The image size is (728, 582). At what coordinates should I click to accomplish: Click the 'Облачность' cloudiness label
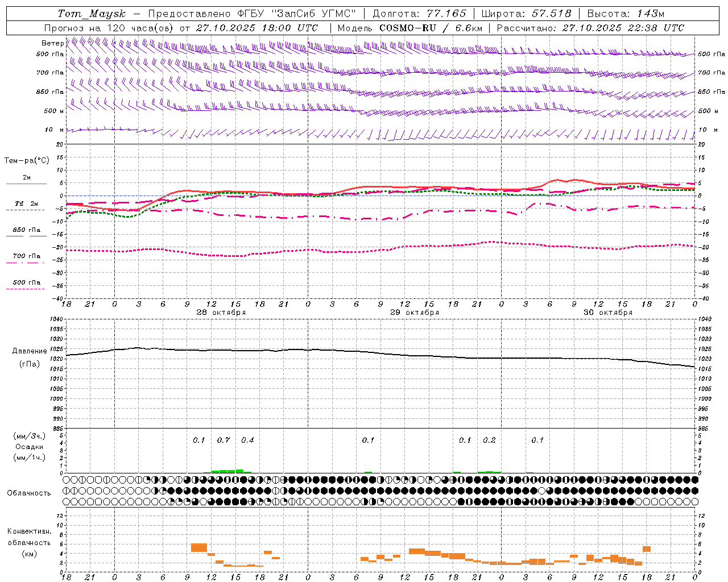click(x=29, y=493)
